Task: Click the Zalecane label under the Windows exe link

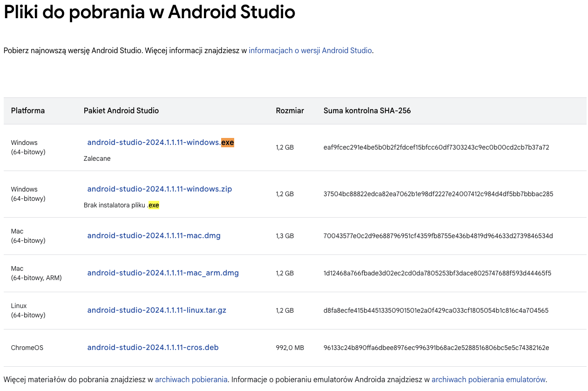Action: (x=97, y=158)
